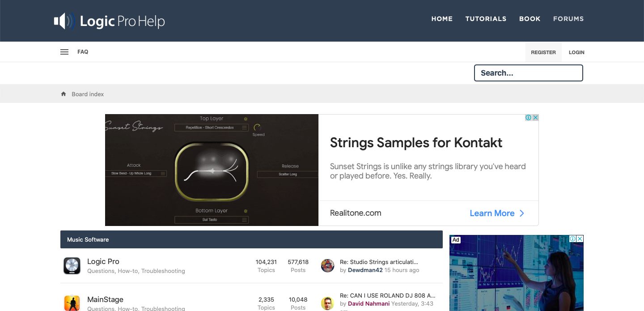Open the MainStage forum link
Viewport: 644px width, 311px height.
point(105,299)
